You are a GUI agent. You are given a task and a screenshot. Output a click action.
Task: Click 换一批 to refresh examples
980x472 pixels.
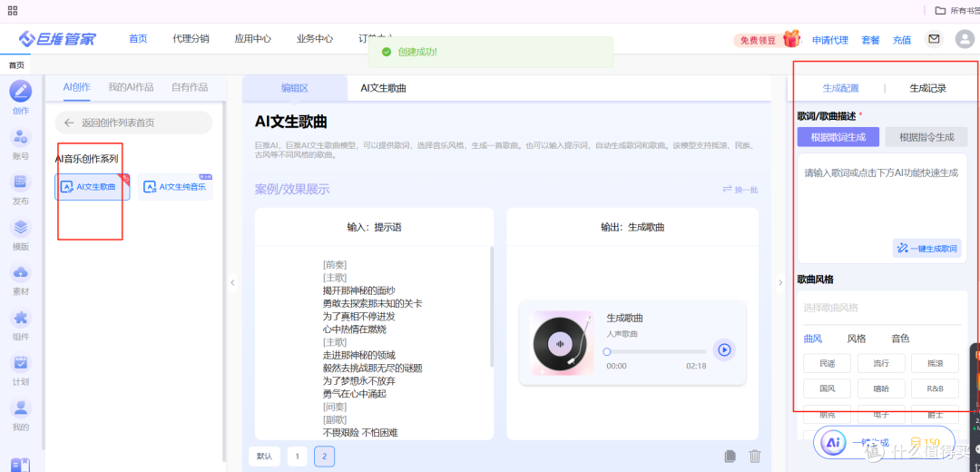coord(740,190)
